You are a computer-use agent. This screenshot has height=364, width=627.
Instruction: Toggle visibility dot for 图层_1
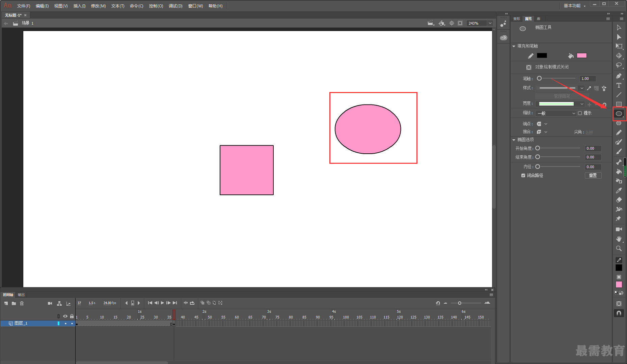click(x=65, y=324)
